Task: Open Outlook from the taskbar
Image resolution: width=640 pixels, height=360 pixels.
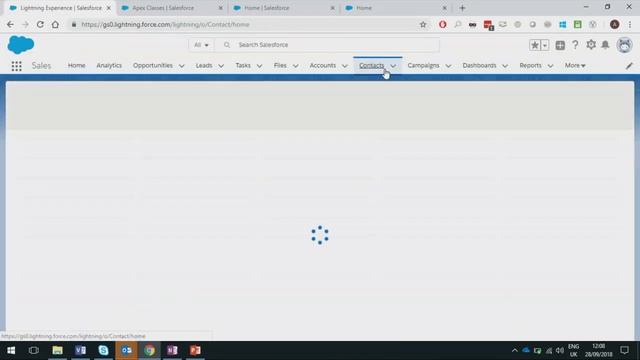Action: pyautogui.click(x=126, y=350)
